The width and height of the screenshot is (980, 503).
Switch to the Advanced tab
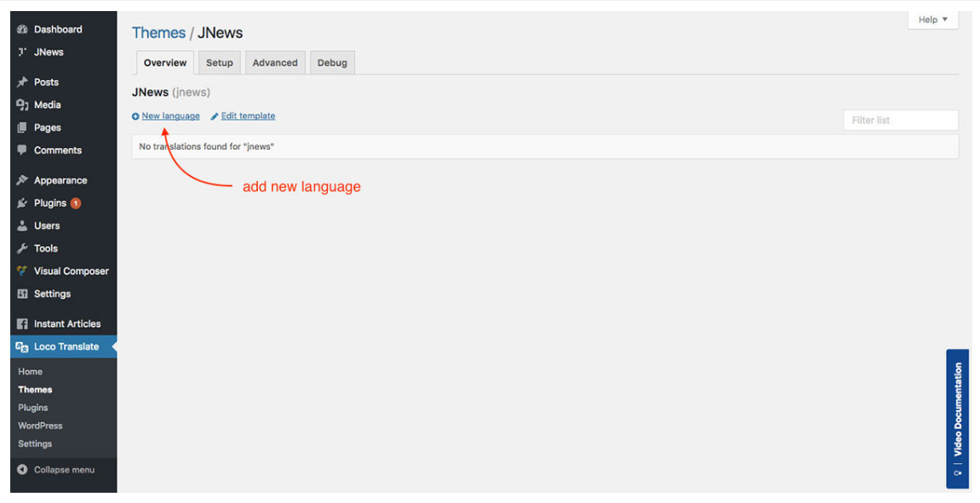point(275,62)
